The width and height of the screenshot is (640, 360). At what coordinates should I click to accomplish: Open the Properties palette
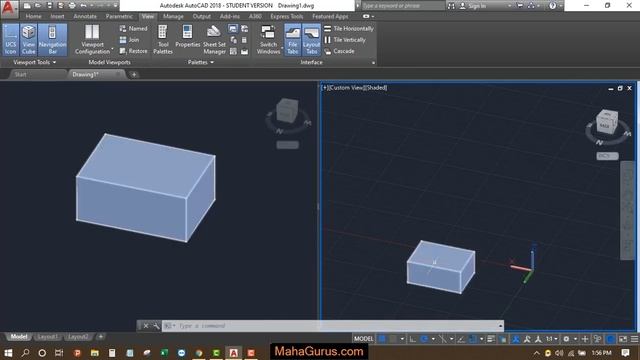point(187,36)
